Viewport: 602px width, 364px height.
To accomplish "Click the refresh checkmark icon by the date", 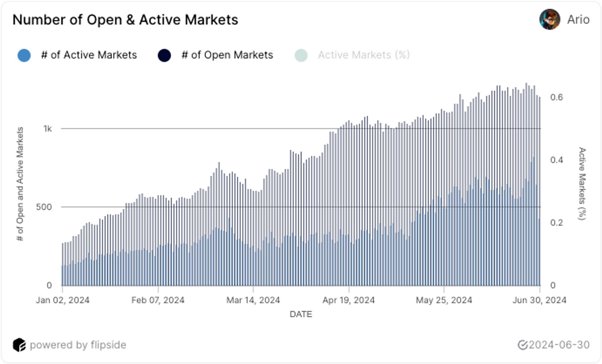I will (523, 345).
